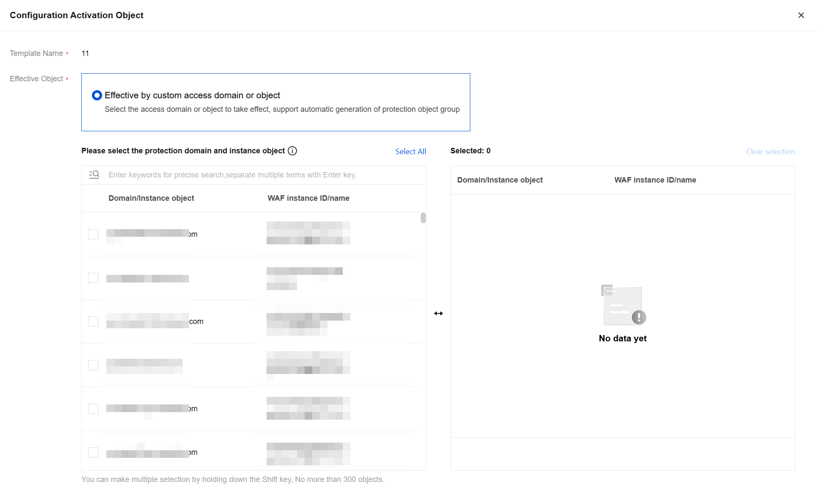Click the transfer arrows between the lists
Image resolution: width=819 pixels, height=504 pixels.
click(438, 313)
